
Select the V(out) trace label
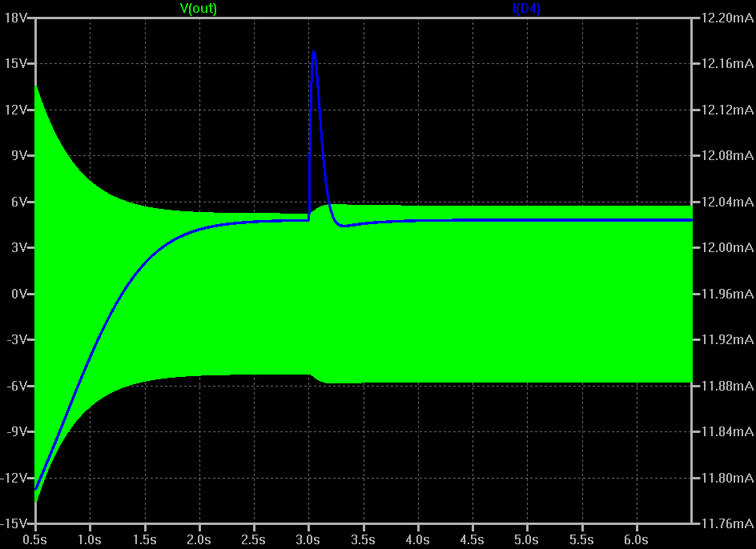click(x=198, y=8)
